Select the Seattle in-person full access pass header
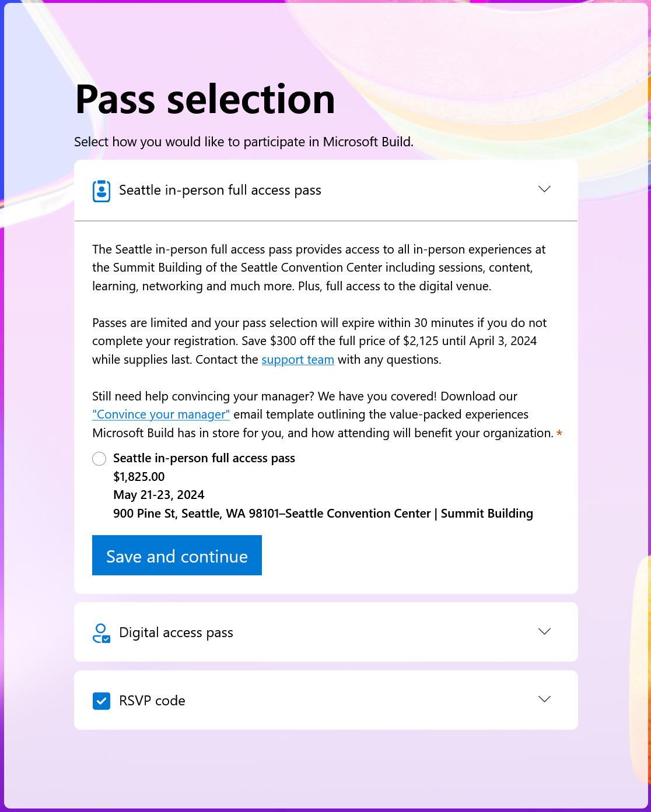651x812 pixels. (x=220, y=190)
